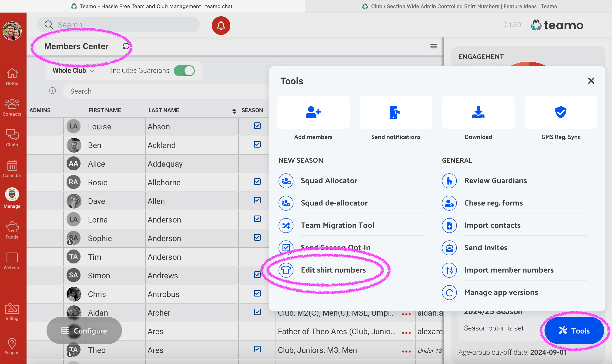
Task: Open the three dots for Theo Ares row
Action: [406, 351]
